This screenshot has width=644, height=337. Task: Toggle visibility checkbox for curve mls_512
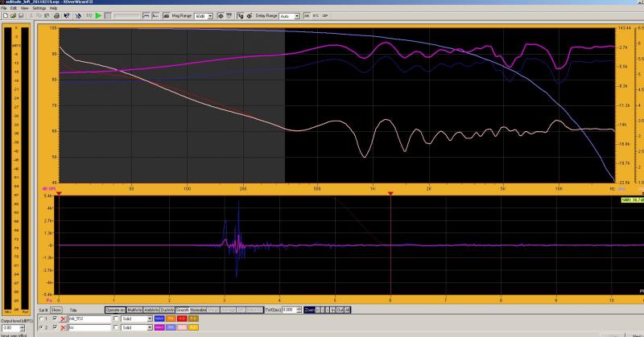click(55, 319)
